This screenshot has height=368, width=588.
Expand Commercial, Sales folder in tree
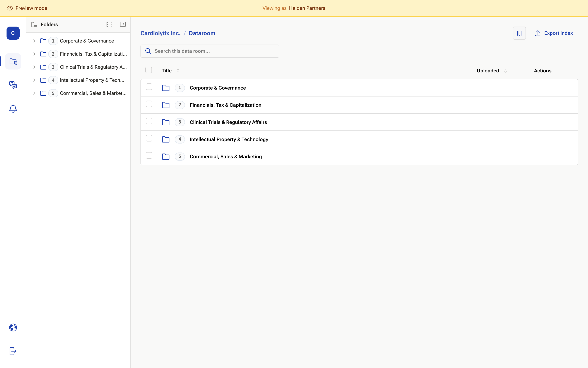34,93
